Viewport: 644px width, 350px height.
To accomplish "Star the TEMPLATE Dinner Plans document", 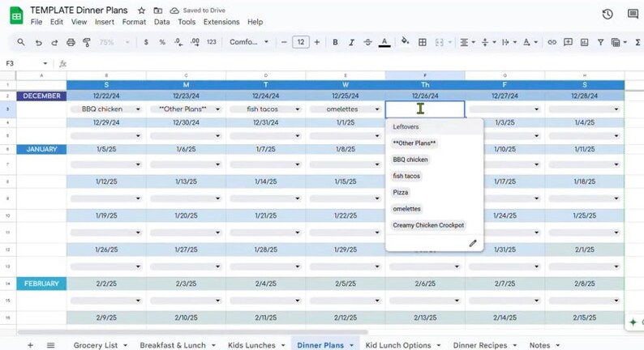I will pyautogui.click(x=141, y=11).
